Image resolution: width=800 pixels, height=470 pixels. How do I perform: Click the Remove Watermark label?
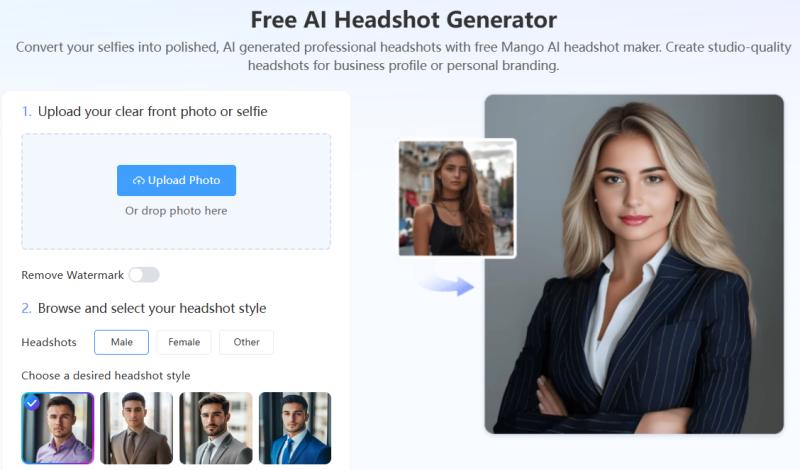pos(72,275)
